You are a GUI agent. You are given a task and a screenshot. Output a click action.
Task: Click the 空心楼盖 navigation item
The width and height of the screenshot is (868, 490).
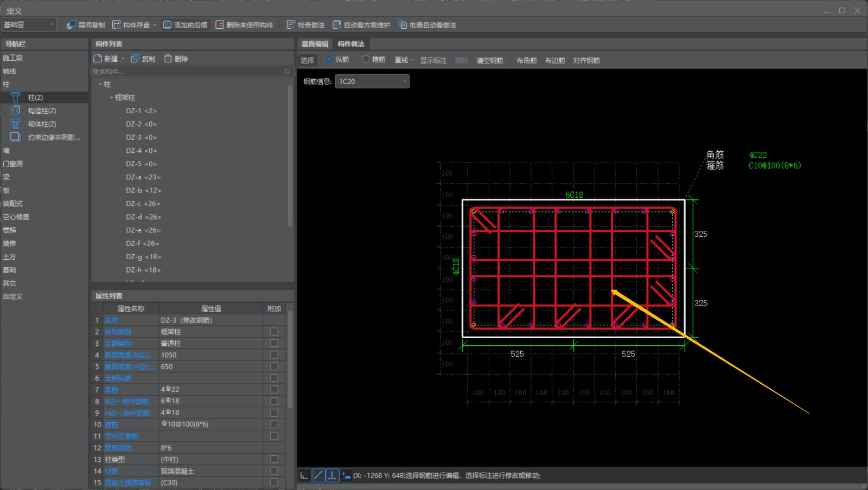click(16, 217)
